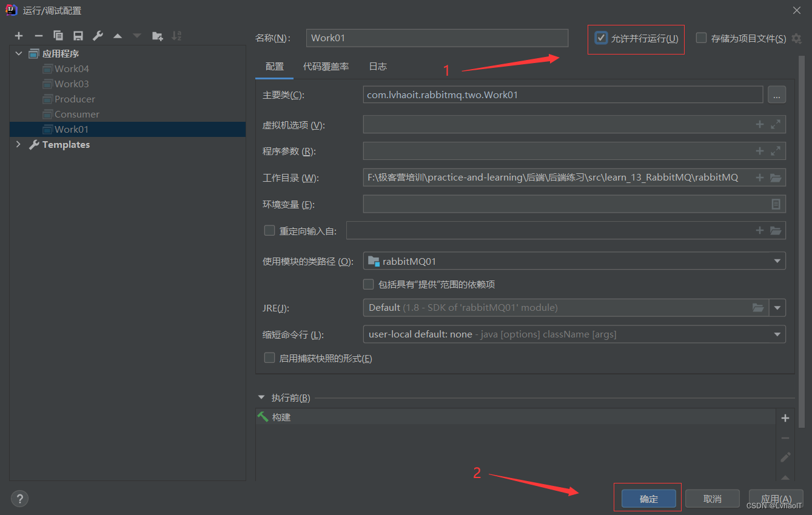Insert macro in 程序参数 via the plus icon
812x515 pixels.
759,151
